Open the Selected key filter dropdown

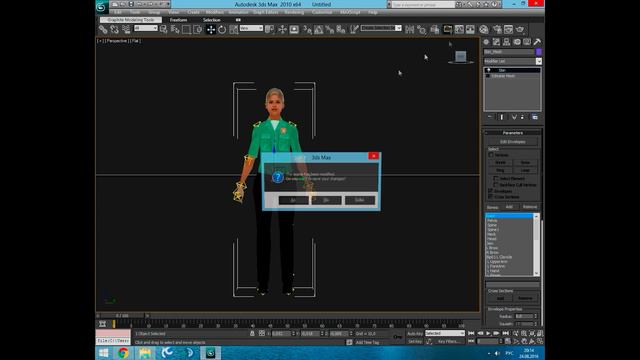click(x=444, y=333)
